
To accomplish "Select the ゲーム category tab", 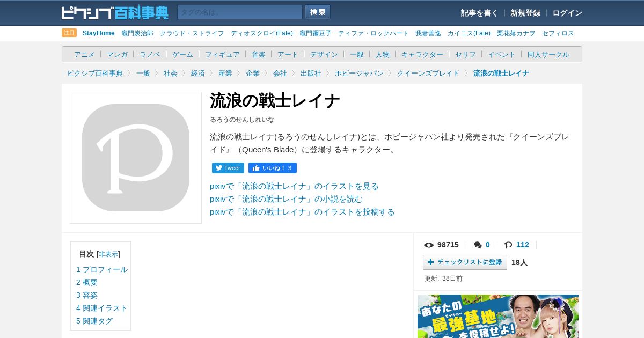I will point(182,54).
